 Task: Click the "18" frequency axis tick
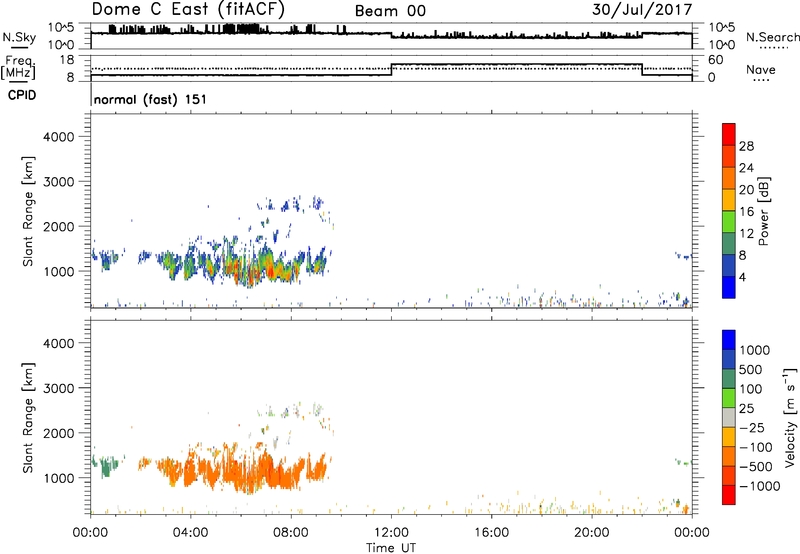67,60
